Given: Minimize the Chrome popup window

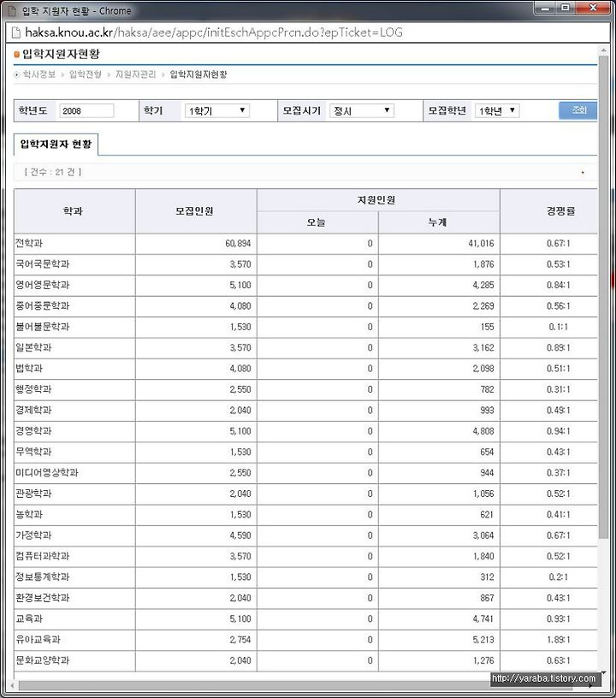Looking at the screenshot, I should (x=546, y=8).
